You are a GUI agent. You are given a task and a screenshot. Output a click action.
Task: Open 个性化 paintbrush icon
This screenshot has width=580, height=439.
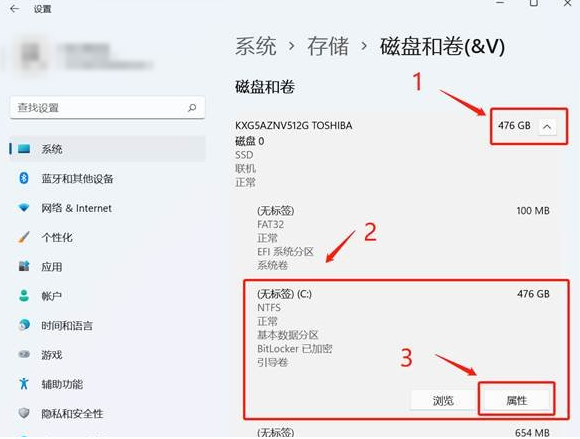[24, 237]
